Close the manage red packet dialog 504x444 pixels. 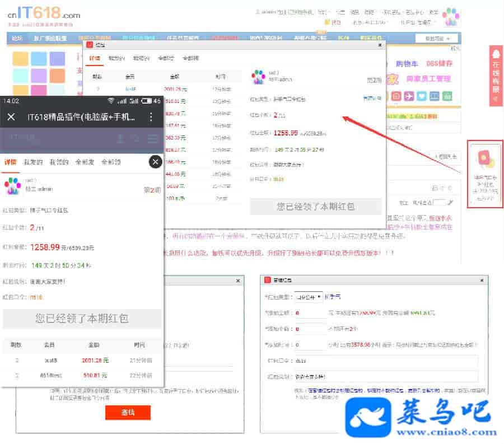(482, 280)
